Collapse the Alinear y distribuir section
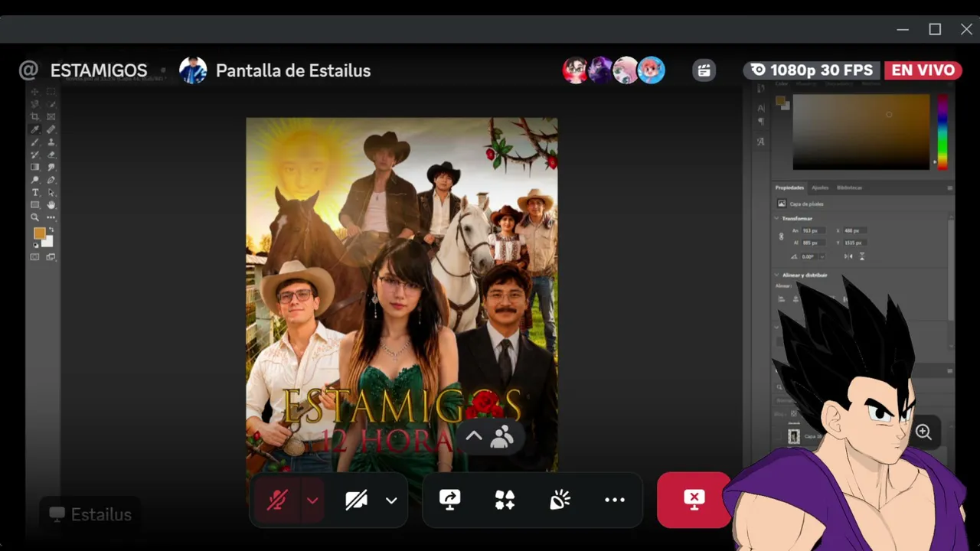Viewport: 980px width, 551px height. coord(776,275)
